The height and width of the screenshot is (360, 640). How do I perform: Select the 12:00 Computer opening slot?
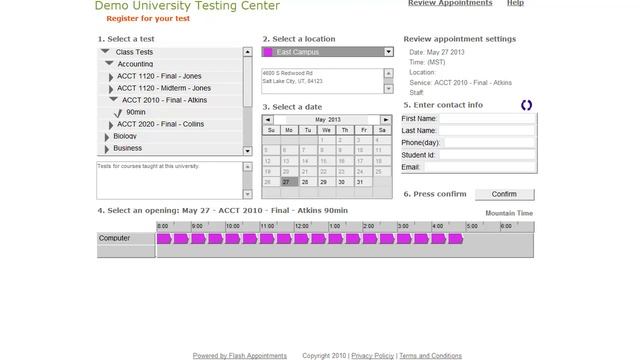(301, 239)
